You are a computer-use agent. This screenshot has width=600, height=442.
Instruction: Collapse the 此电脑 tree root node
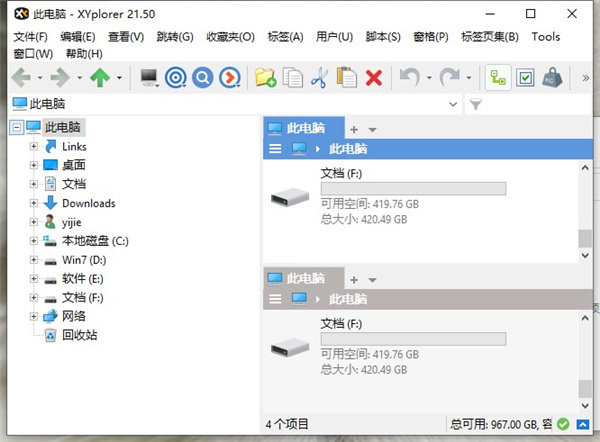click(x=16, y=127)
